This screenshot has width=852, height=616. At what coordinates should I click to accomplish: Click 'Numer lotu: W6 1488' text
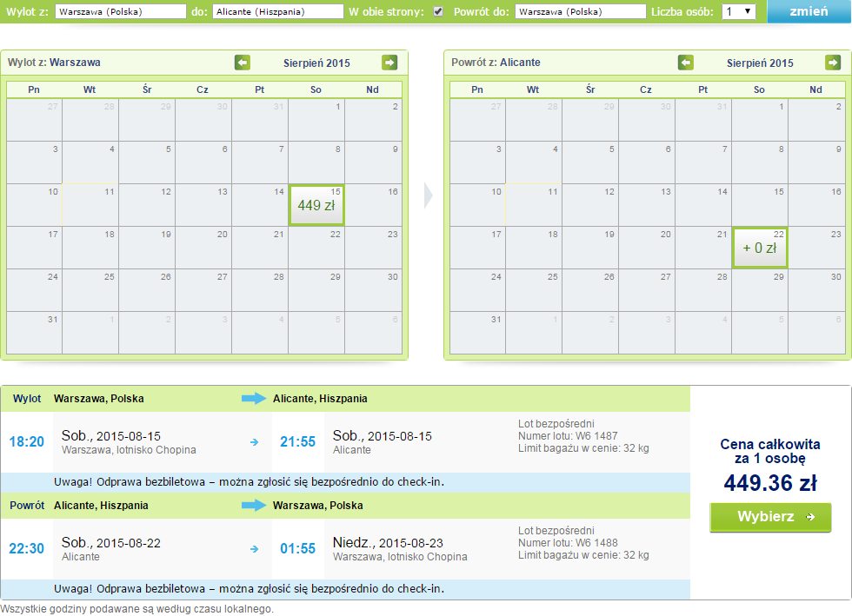(x=568, y=543)
